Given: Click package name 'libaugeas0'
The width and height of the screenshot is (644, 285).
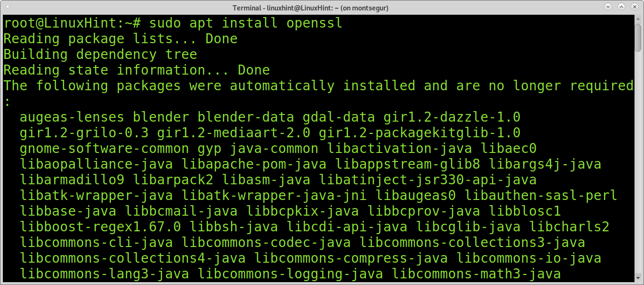Looking at the screenshot, I should (x=416, y=195).
